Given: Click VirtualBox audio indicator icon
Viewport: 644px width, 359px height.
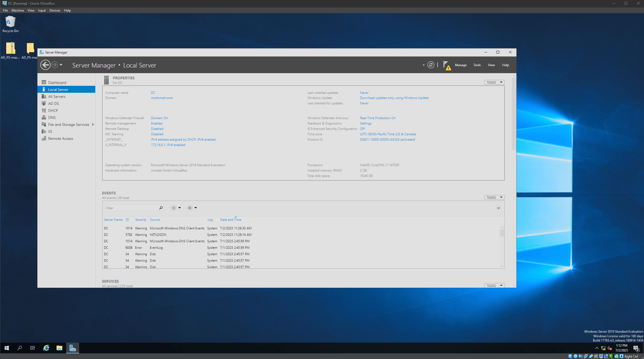Looking at the screenshot, I should (580, 356).
